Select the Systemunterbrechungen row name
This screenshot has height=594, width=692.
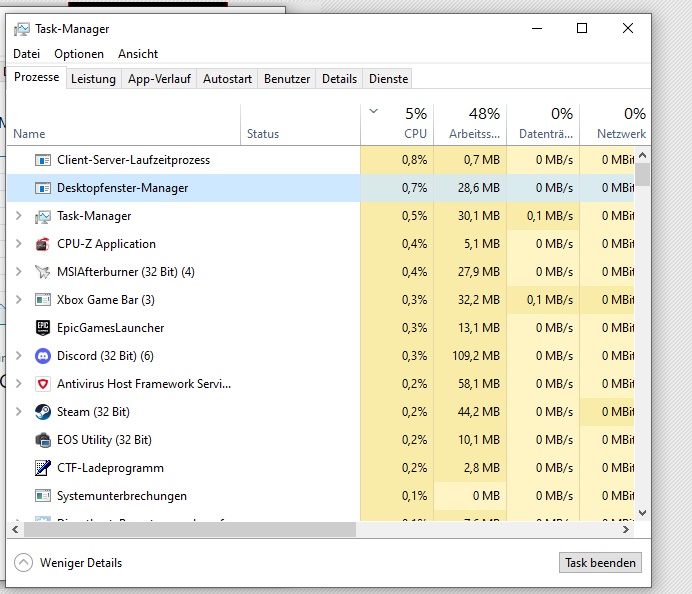(x=122, y=496)
